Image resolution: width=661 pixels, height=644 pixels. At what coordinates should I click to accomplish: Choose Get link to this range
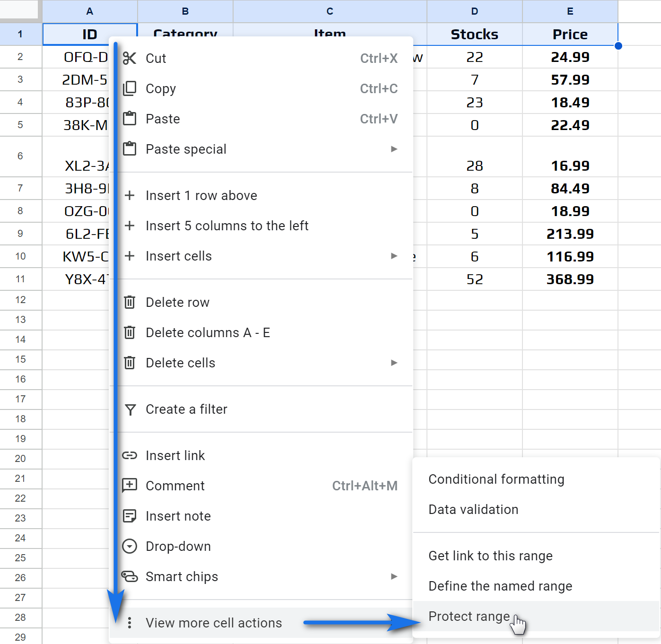pos(536,556)
